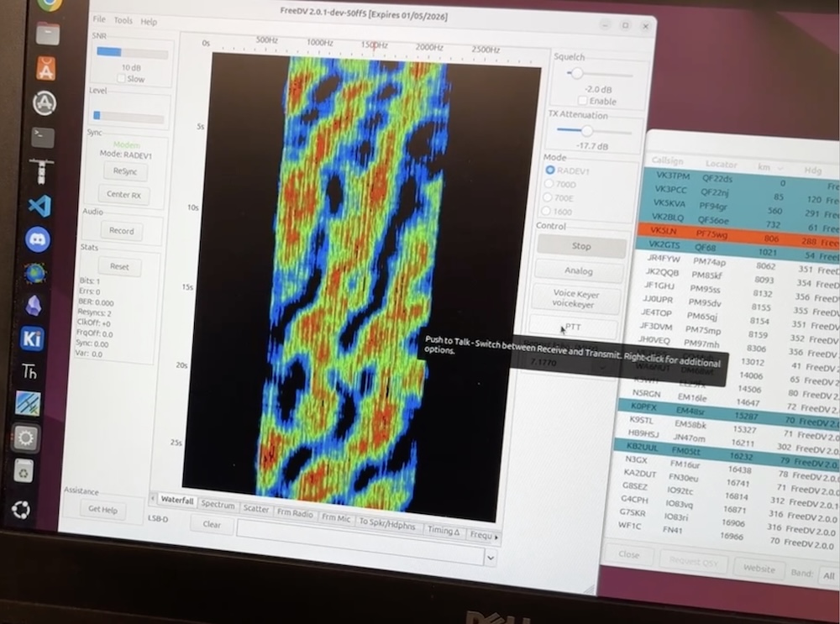Open the Timing Δ tab
This screenshot has height=624, width=840.
point(444,530)
